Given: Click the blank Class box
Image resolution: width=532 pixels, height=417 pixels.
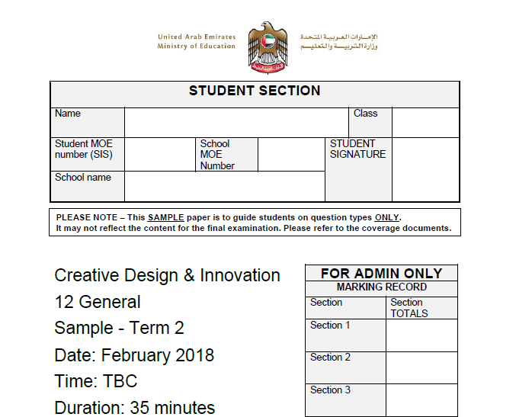Looking at the screenshot, I should point(425,123).
